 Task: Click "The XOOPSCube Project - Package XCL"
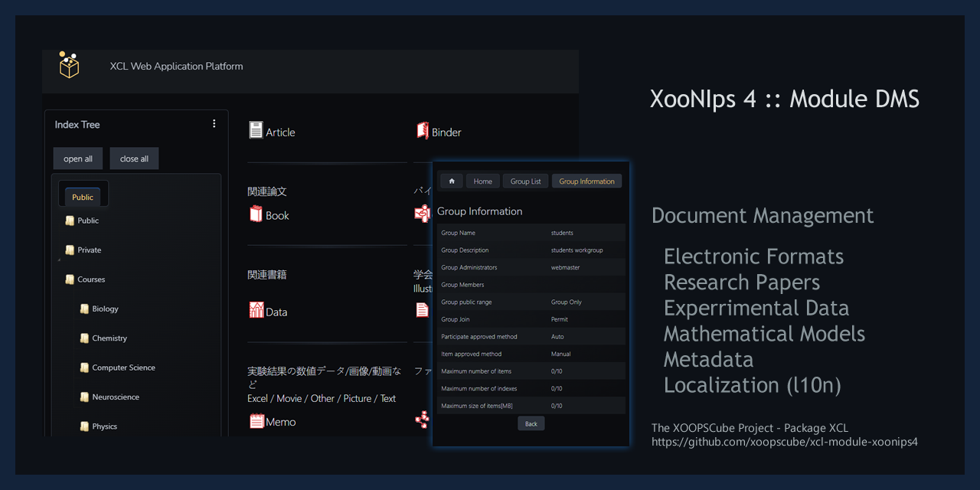click(x=750, y=428)
